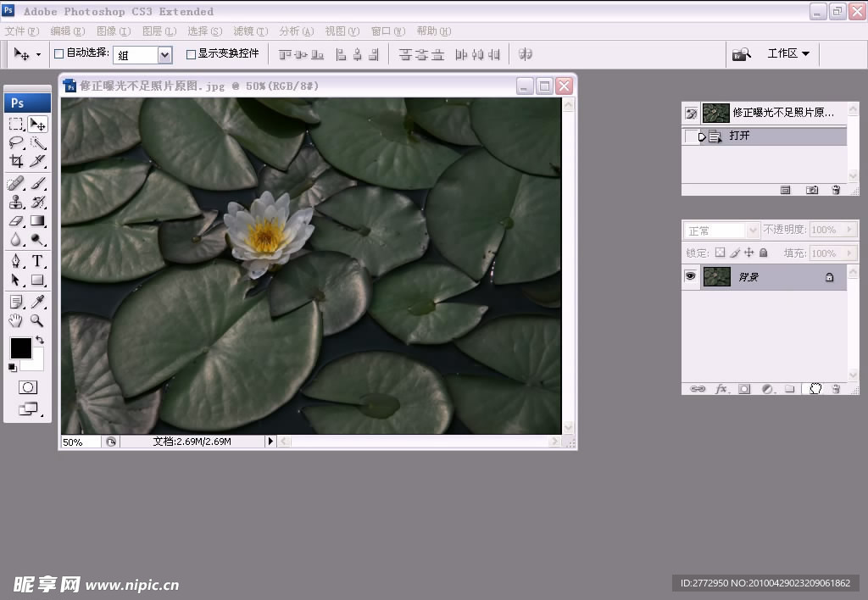
Task: Click the black foreground color swatch
Action: [x=20, y=347]
